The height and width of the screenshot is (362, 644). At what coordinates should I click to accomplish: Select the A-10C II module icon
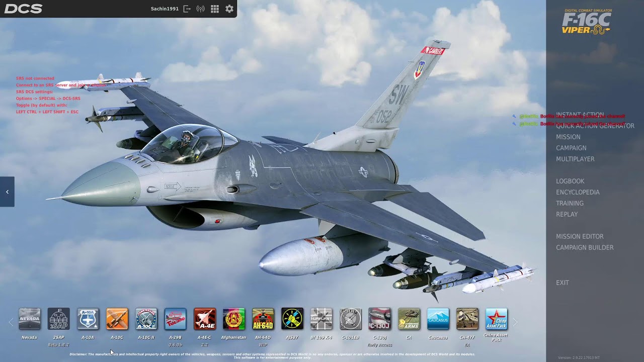tap(146, 319)
